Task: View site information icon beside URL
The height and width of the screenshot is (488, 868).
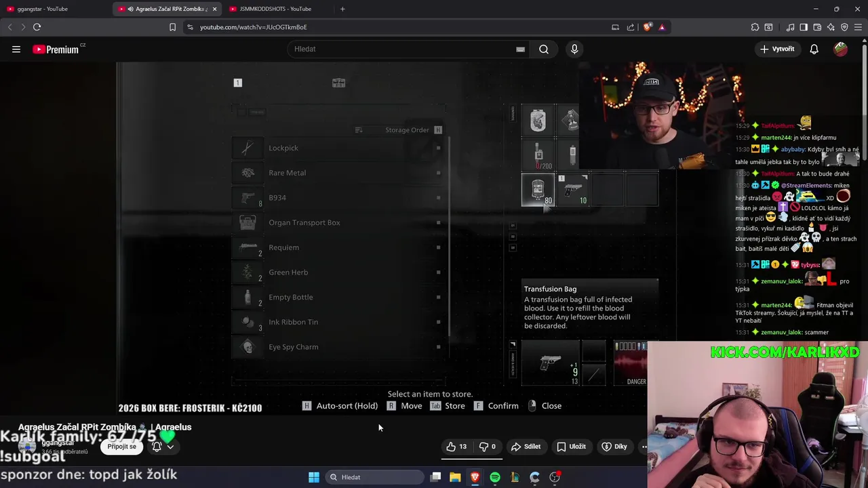Action: tap(191, 27)
